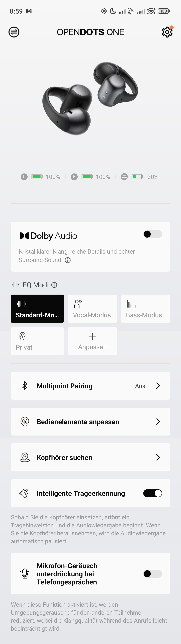The height and width of the screenshot is (644, 181).
Task: Tap the Dolby Audio info icon
Action: coord(68,260)
